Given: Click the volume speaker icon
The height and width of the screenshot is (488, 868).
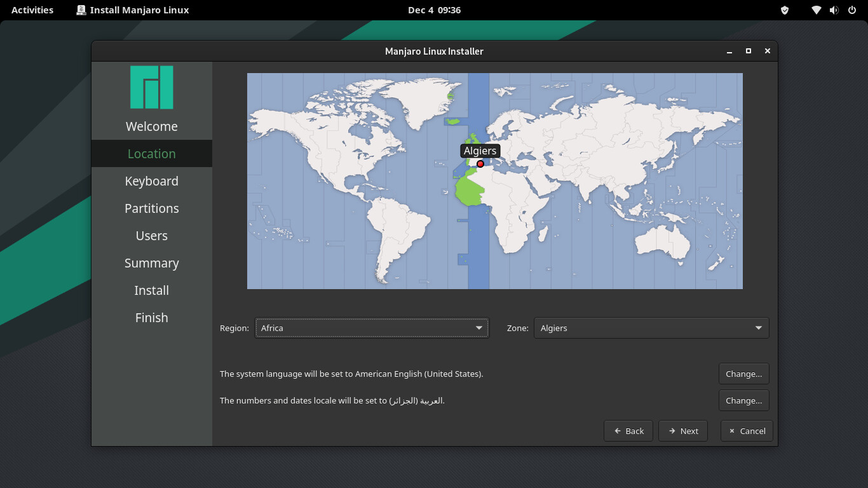Looking at the screenshot, I should [834, 10].
